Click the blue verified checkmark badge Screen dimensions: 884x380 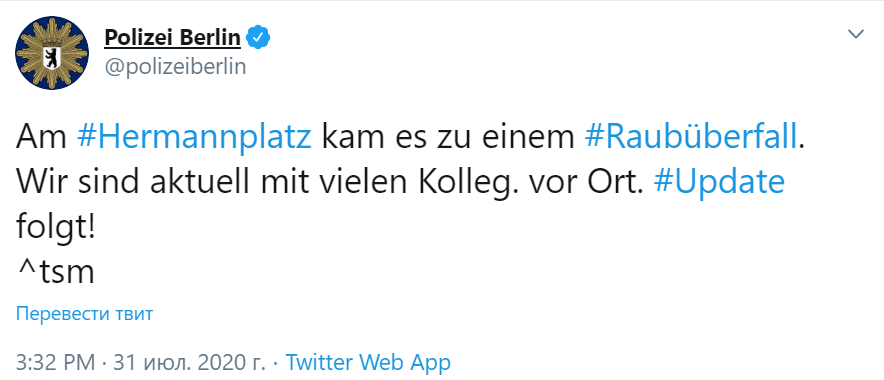(x=260, y=37)
